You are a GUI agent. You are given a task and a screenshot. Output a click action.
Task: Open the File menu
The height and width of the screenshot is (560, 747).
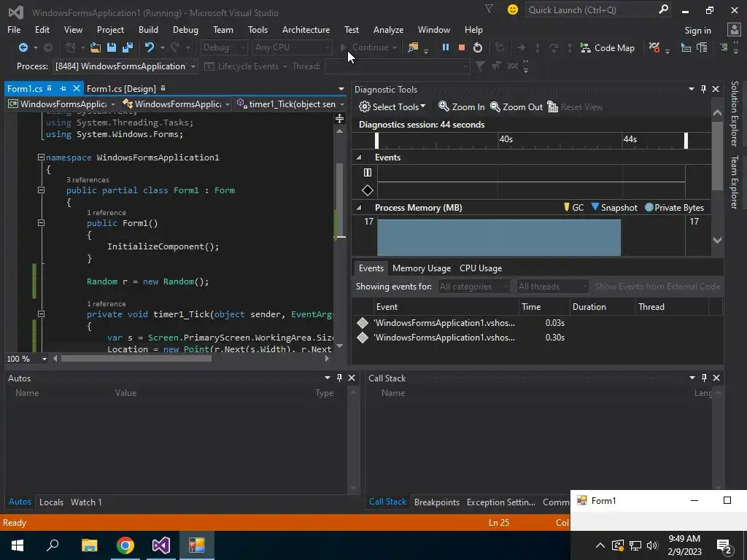pos(14,29)
